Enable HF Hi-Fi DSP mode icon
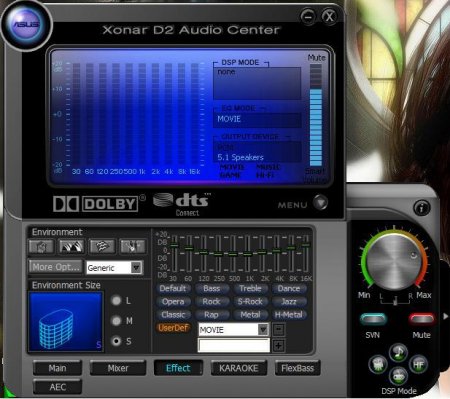This screenshot has width=450, height=399. coord(419,365)
